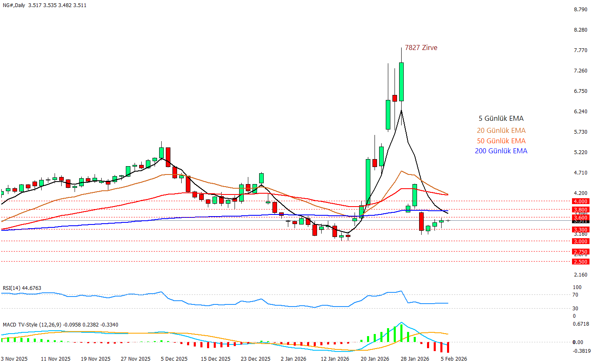The image size is (592, 364).
Task: Select the 20 Günlük EMA legend text
Action: coord(501,131)
